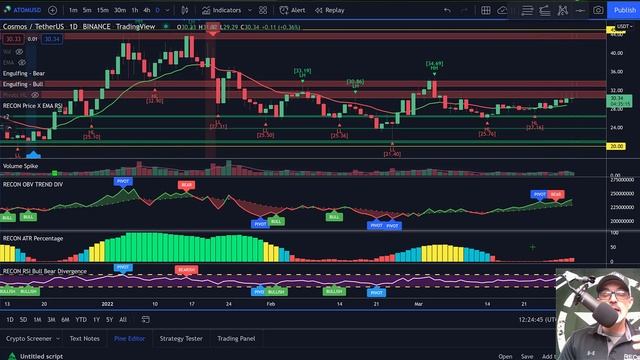The width and height of the screenshot is (640, 360).
Task: Select the Engulfing - Bull indicator label
Action: pos(23,84)
